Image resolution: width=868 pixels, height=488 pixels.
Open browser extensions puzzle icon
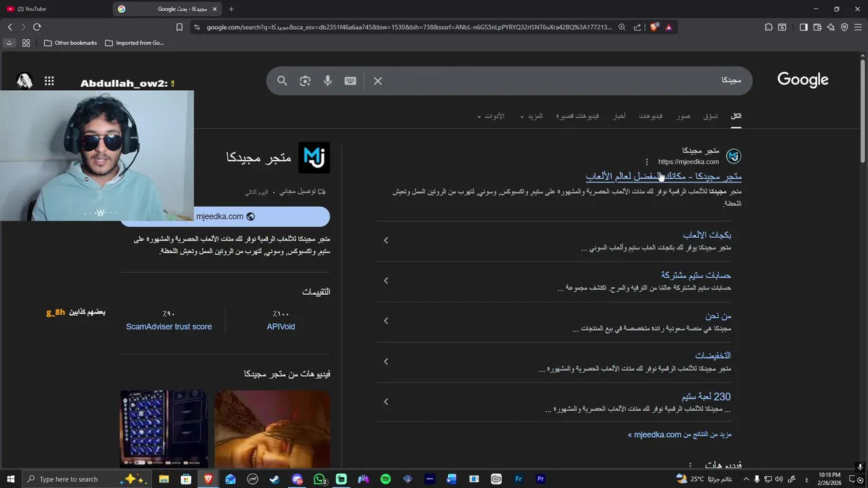[x=768, y=27]
